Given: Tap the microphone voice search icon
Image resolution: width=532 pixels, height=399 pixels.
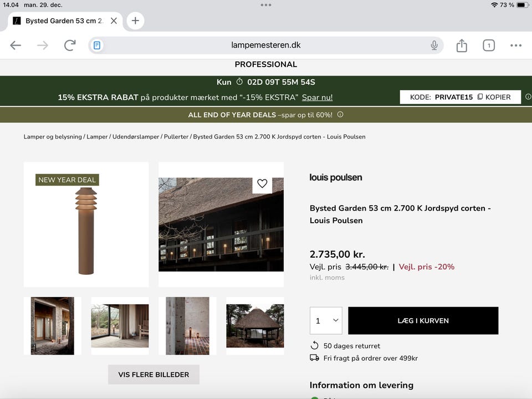Looking at the screenshot, I should coord(434,45).
